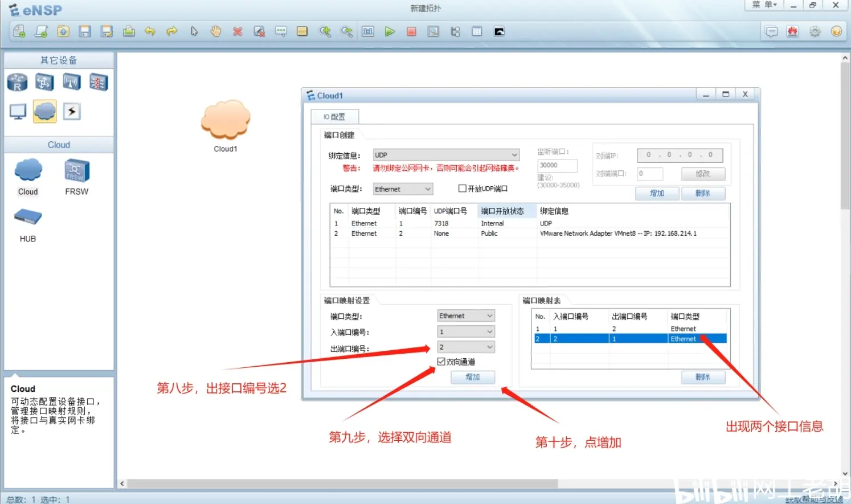Click the 对端端口 input field

coord(650,174)
